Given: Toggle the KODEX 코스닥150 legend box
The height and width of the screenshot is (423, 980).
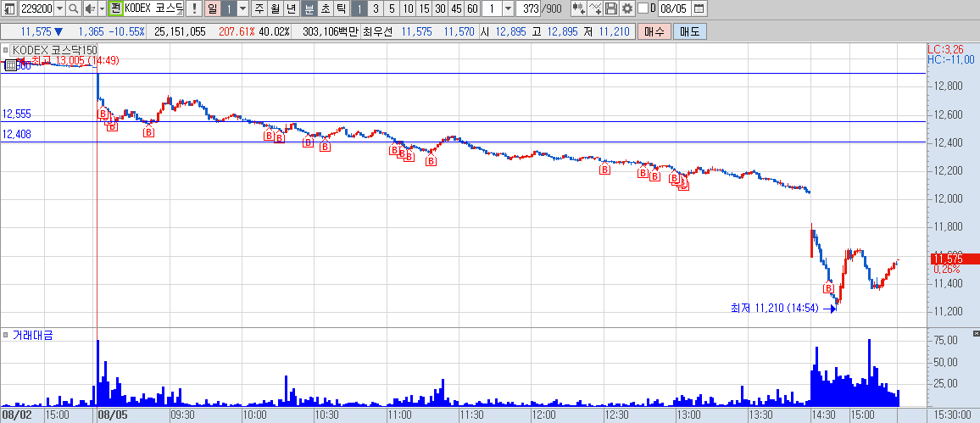Looking at the screenshot, I should (50, 50).
